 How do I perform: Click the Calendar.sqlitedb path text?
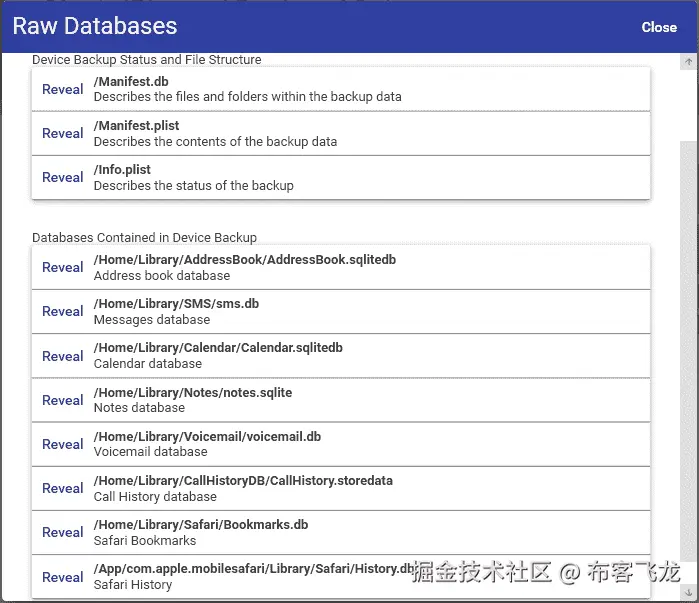click(x=218, y=348)
